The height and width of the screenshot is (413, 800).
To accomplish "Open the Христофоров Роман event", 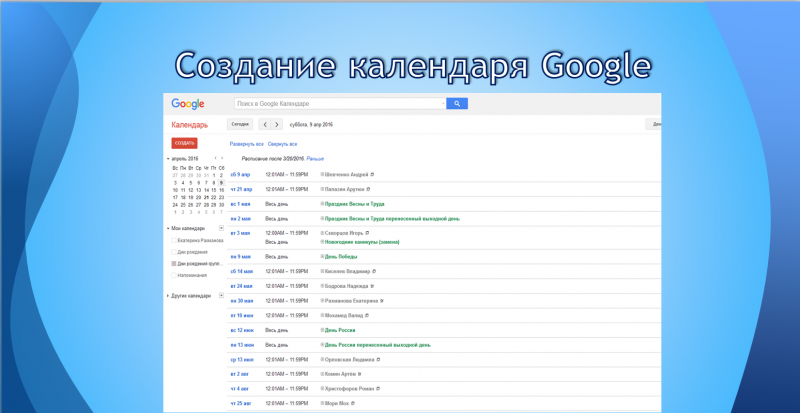I will tap(349, 389).
